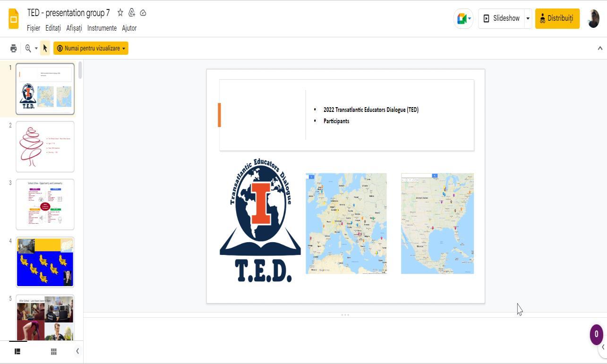Click the 'Participants' bullet text

336,121
